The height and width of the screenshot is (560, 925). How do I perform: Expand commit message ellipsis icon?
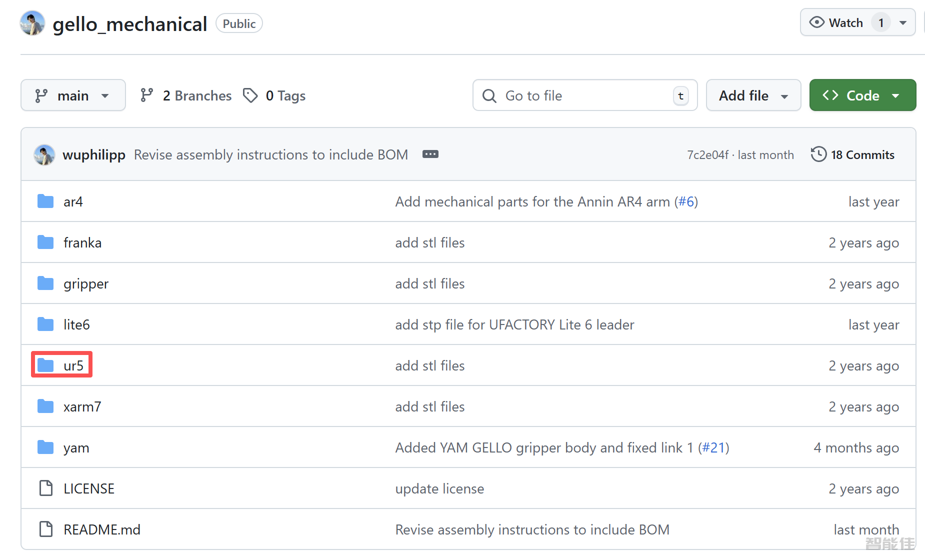(x=430, y=154)
